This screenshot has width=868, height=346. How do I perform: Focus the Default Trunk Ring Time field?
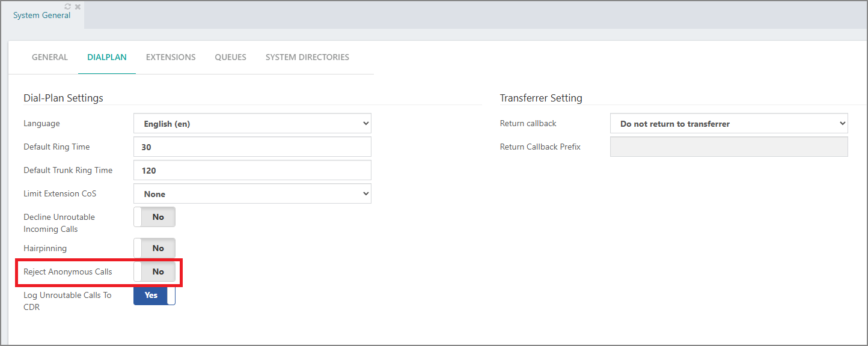[x=252, y=171]
